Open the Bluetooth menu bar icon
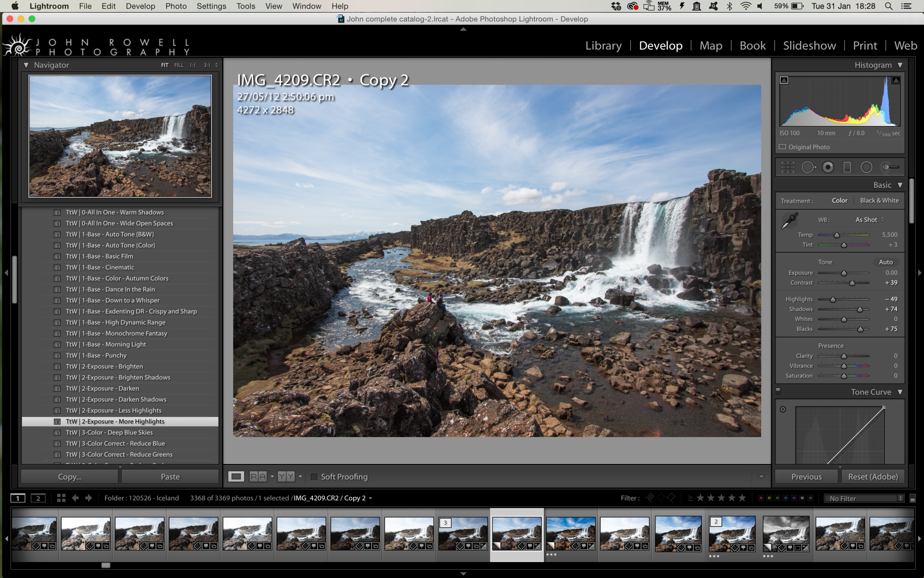The height and width of the screenshot is (578, 924). click(729, 6)
